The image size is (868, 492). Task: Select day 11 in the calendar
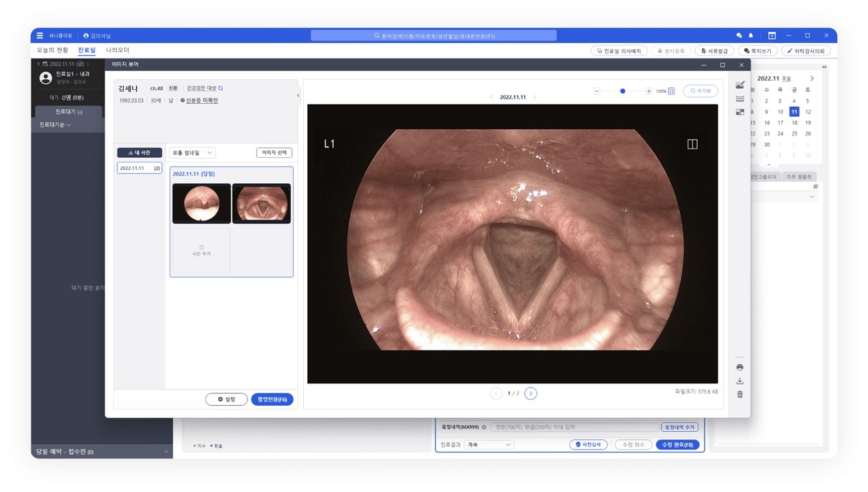(794, 111)
